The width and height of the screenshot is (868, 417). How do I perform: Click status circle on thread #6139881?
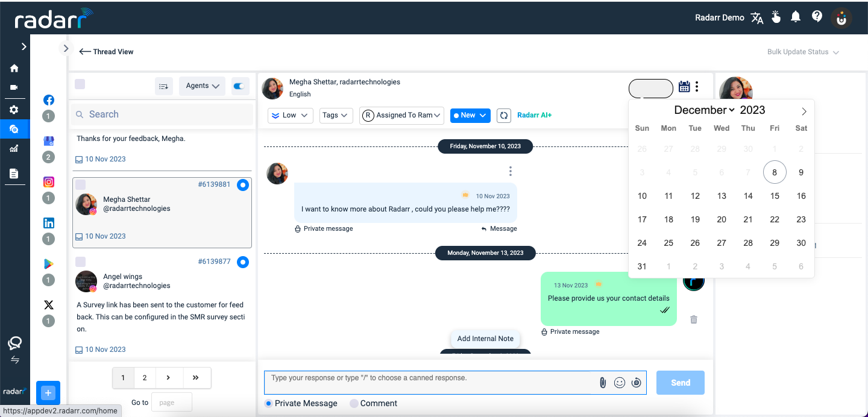click(x=243, y=185)
